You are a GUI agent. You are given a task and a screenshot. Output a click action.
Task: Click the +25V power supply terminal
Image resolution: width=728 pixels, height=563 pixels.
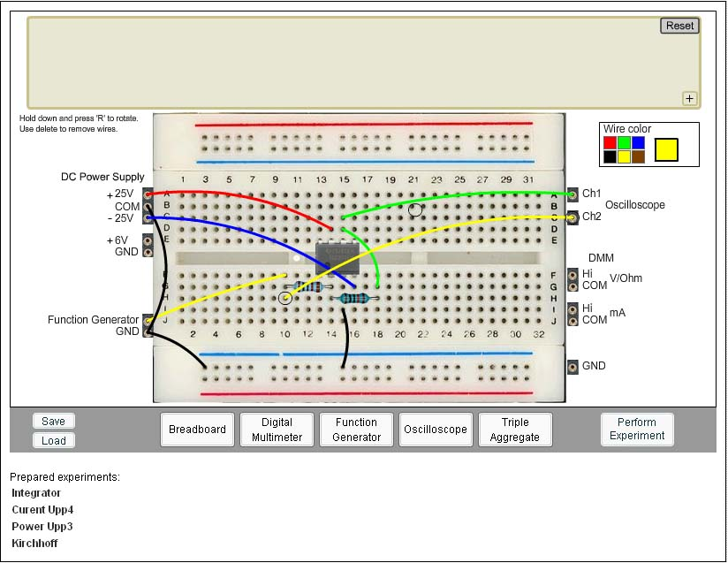148,194
